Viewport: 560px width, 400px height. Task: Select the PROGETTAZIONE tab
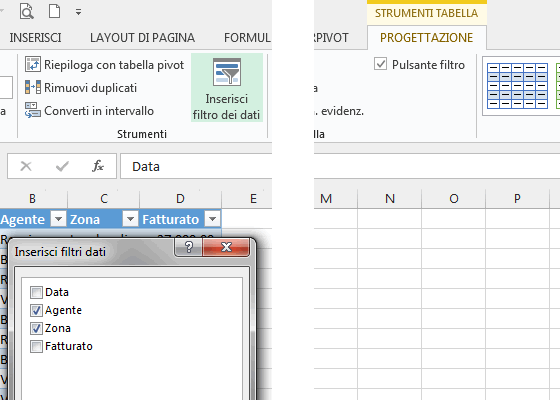[x=426, y=38]
